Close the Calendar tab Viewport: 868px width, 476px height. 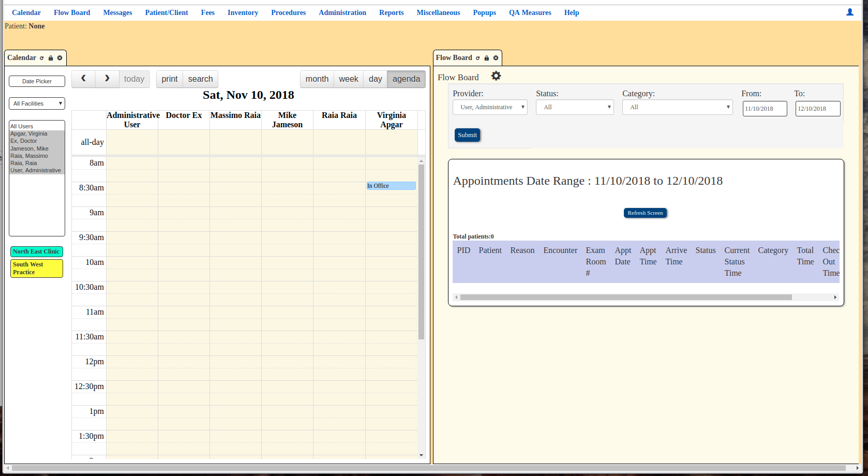60,58
